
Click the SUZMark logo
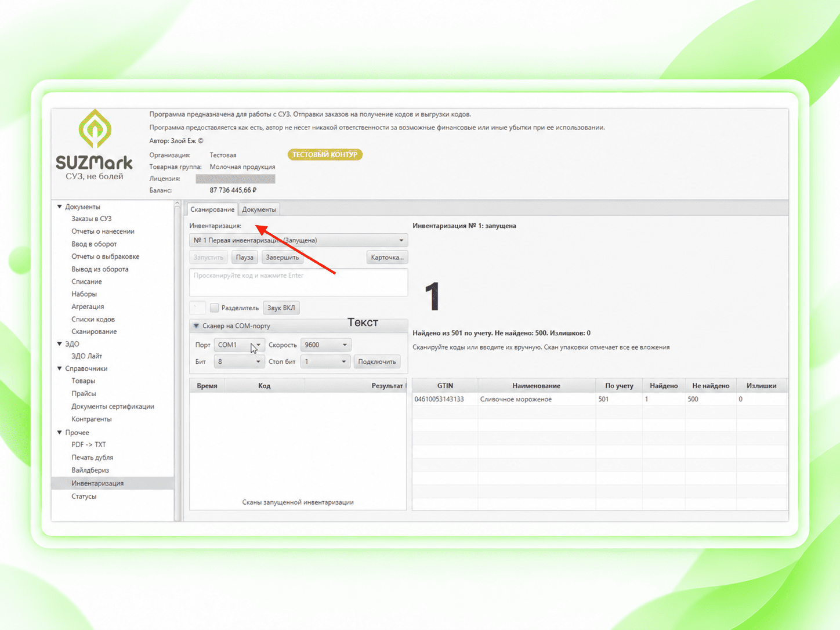[94, 145]
